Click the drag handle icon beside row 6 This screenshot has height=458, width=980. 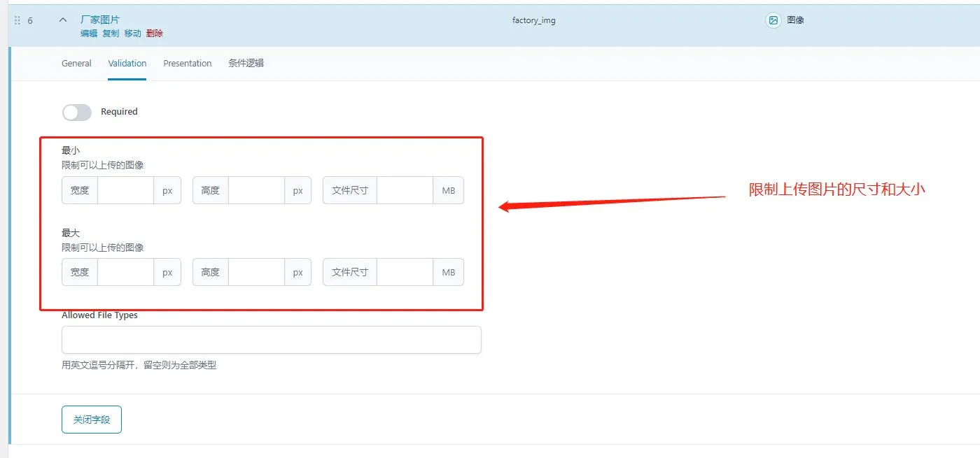point(17,21)
